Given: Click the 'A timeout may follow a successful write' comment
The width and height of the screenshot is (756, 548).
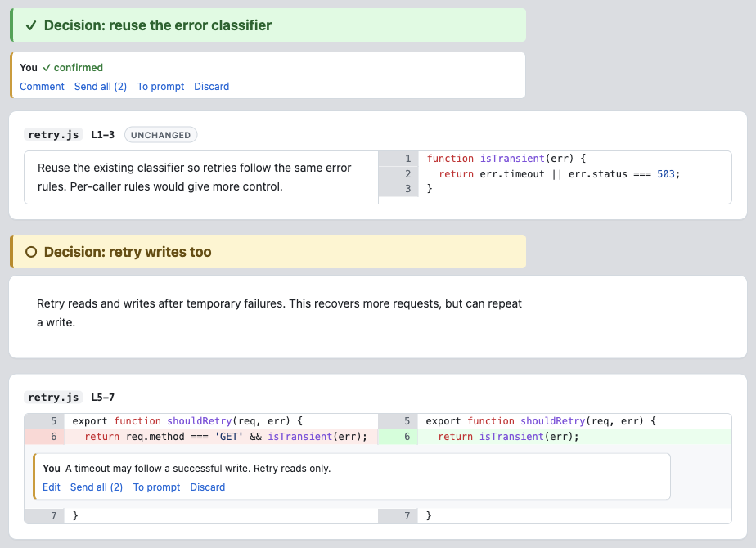Looking at the screenshot, I should [198, 469].
